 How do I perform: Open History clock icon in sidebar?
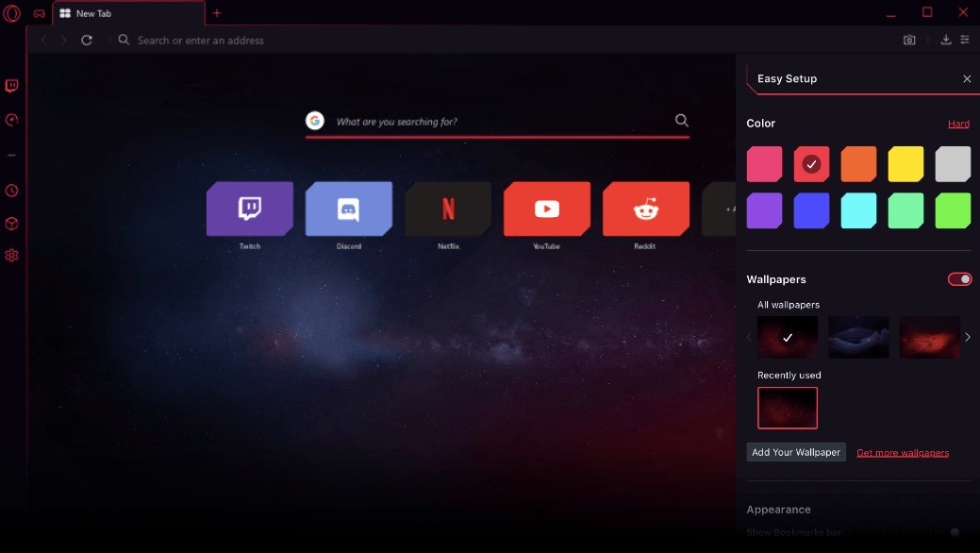pos(12,191)
